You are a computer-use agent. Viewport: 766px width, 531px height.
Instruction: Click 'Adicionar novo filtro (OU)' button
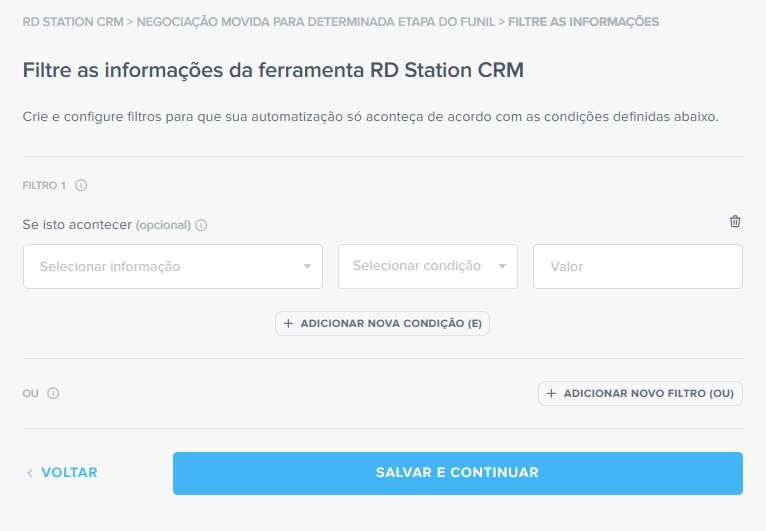point(640,394)
